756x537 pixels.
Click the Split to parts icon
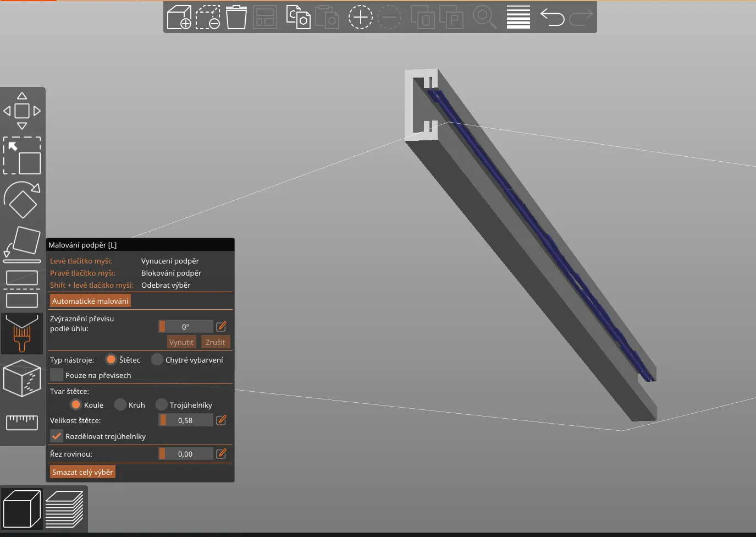click(451, 17)
